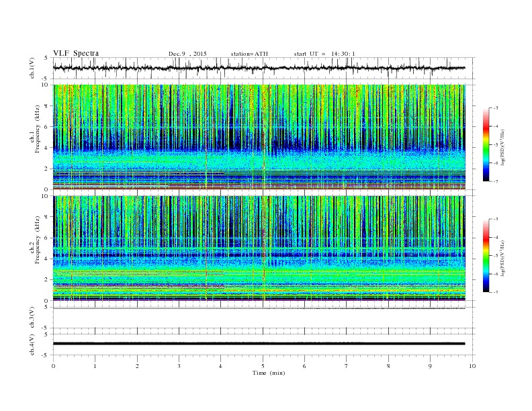Click the log(PSD) label beside the ch.2 colorbar
Image resolution: width=532 pixels, height=411 pixels.
coord(504,258)
